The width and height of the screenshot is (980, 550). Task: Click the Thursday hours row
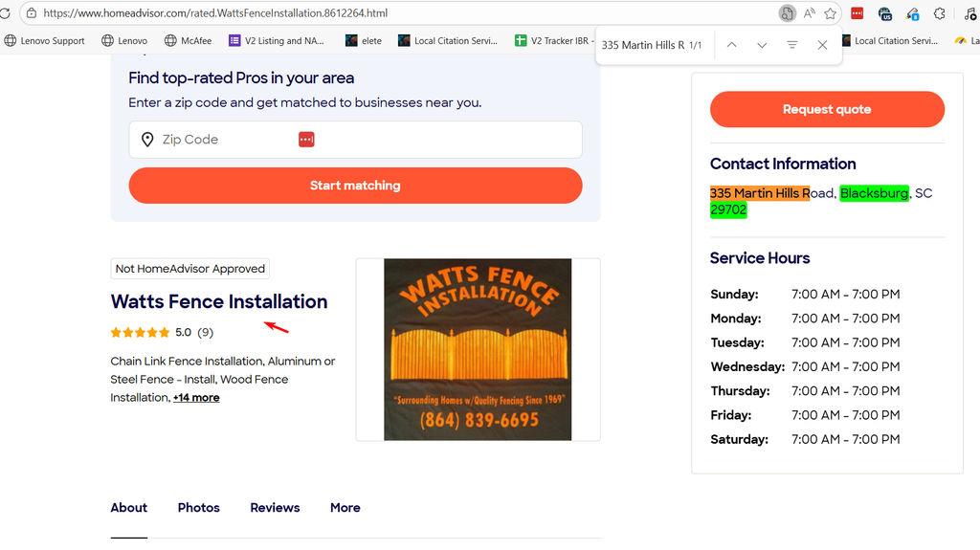805,391
